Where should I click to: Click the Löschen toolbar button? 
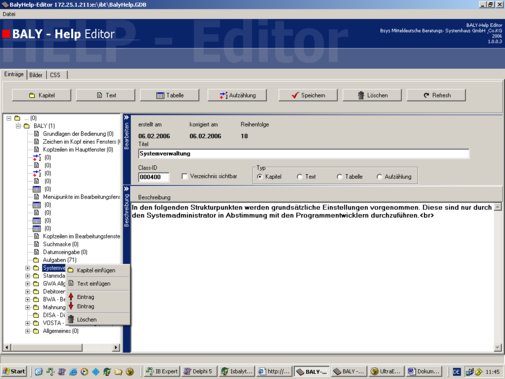(x=372, y=95)
